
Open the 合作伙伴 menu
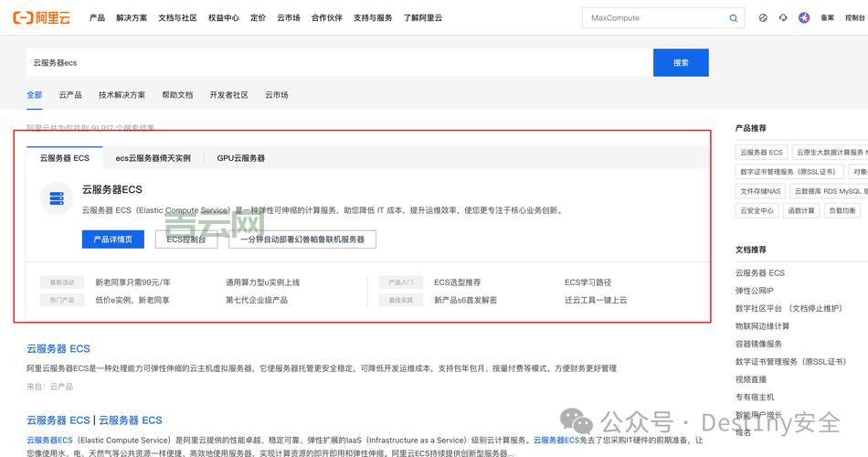coord(326,17)
